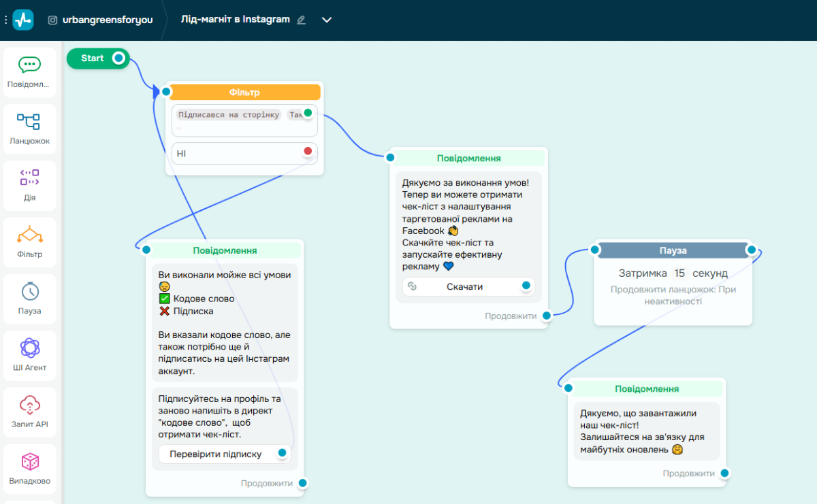Click the Start node output connector
817x504 pixels.
point(117,58)
